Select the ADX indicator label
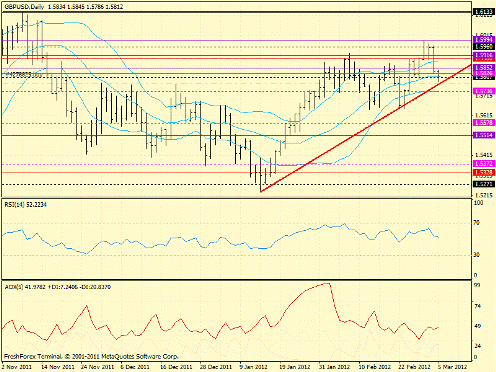Screen dimensions: 496x372 (x=57, y=287)
